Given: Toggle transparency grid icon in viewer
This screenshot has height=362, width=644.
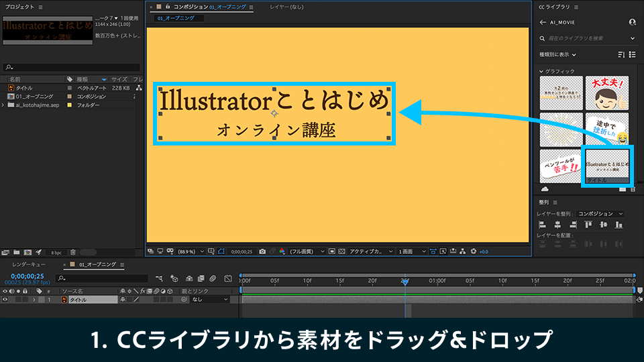Looking at the screenshot, I should coord(341,251).
